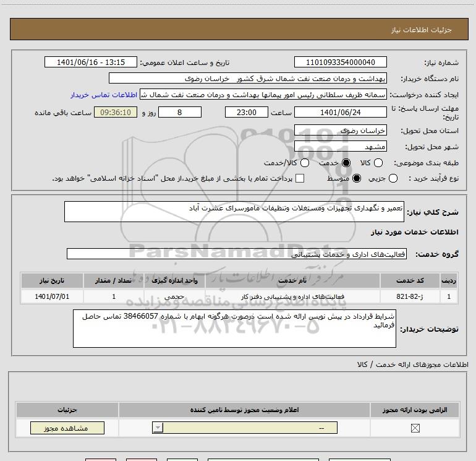The height and width of the screenshot is (461, 476).
Task: Open the buyer contact information link
Action: click(104, 95)
